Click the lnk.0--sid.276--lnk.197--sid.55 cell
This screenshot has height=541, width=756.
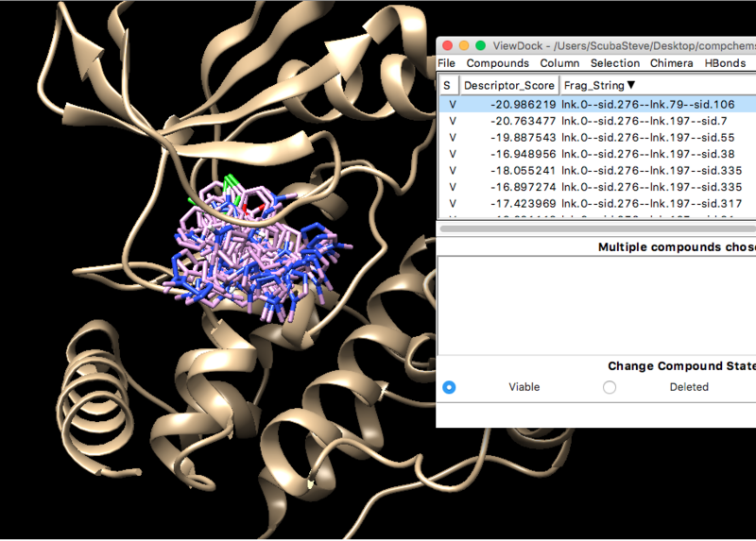647,137
